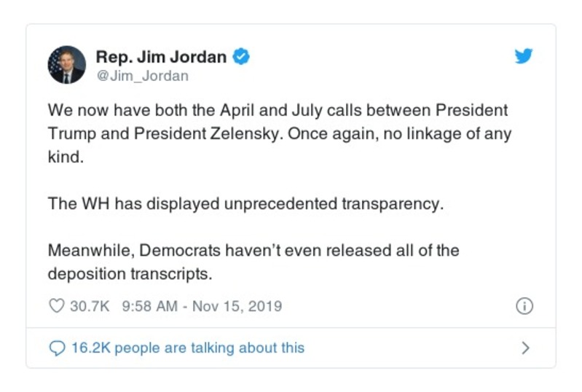
Task: Visit the @Jim_Jordan handle link
Action: pos(142,76)
